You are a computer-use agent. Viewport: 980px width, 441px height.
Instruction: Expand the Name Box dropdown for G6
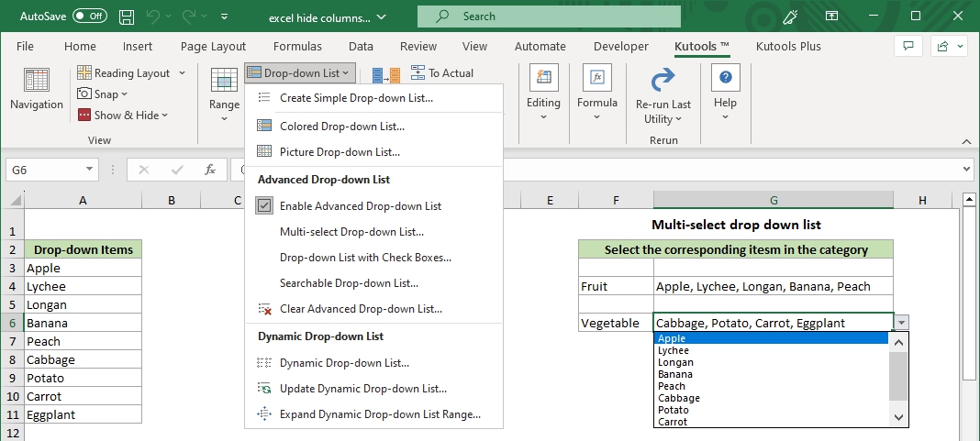click(90, 170)
